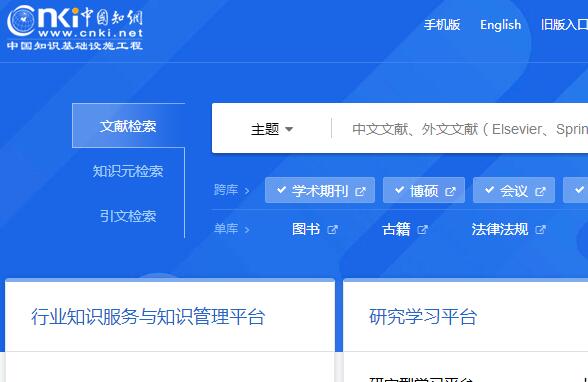
Task: Click the 单库 label
Action: [226, 228]
